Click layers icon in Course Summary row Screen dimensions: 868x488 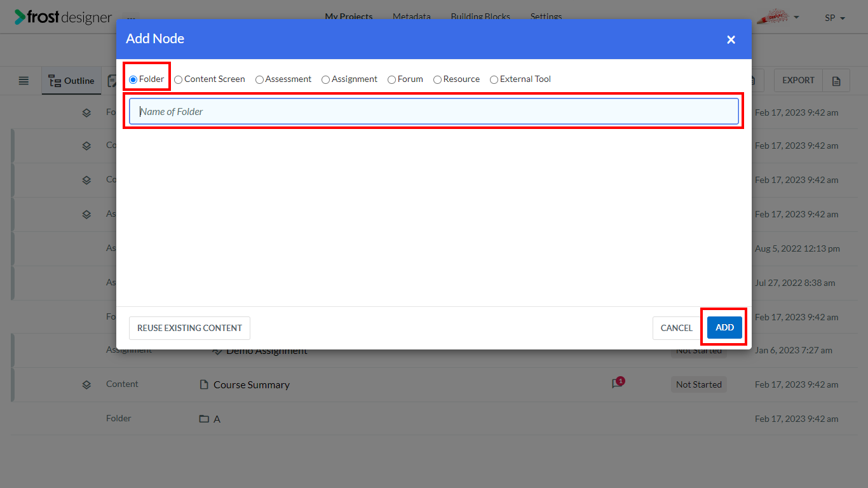pyautogui.click(x=86, y=384)
